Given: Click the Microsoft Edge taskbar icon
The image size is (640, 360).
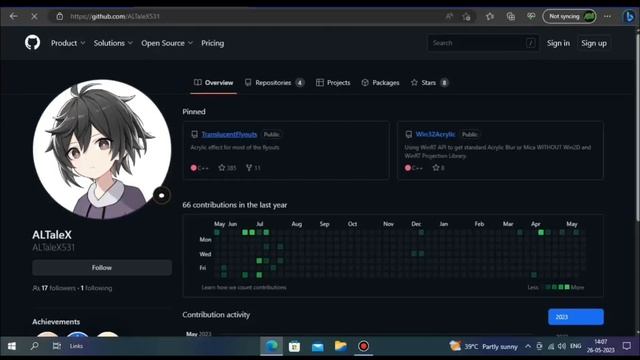Looking at the screenshot, I should [x=271, y=346].
